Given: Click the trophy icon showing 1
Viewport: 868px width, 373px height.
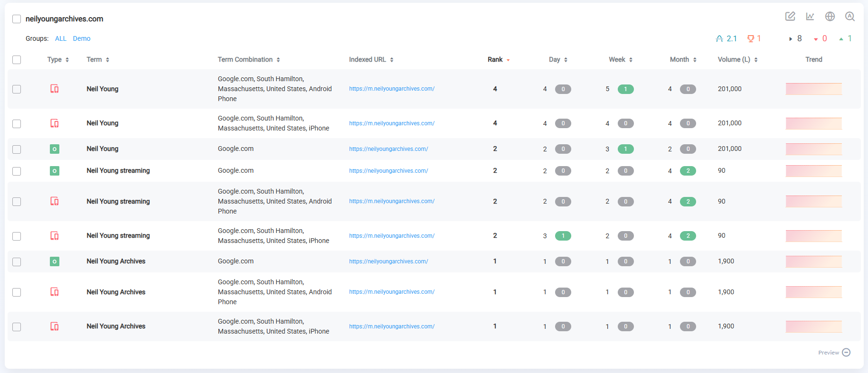Looking at the screenshot, I should [x=754, y=38].
